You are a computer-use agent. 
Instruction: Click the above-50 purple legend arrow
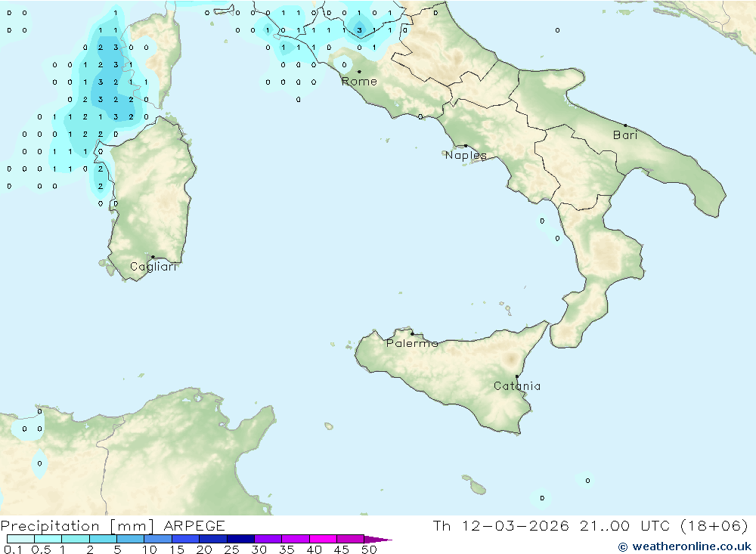(x=378, y=540)
